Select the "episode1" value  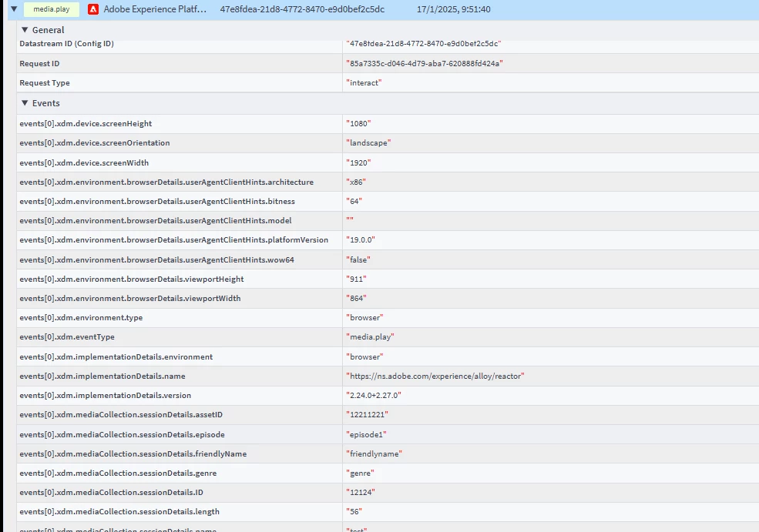(367, 435)
